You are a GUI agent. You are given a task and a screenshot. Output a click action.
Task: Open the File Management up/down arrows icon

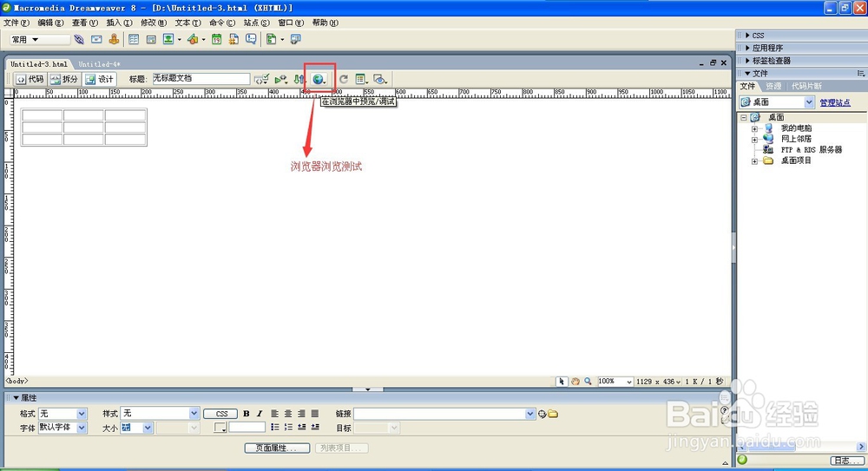(299, 79)
